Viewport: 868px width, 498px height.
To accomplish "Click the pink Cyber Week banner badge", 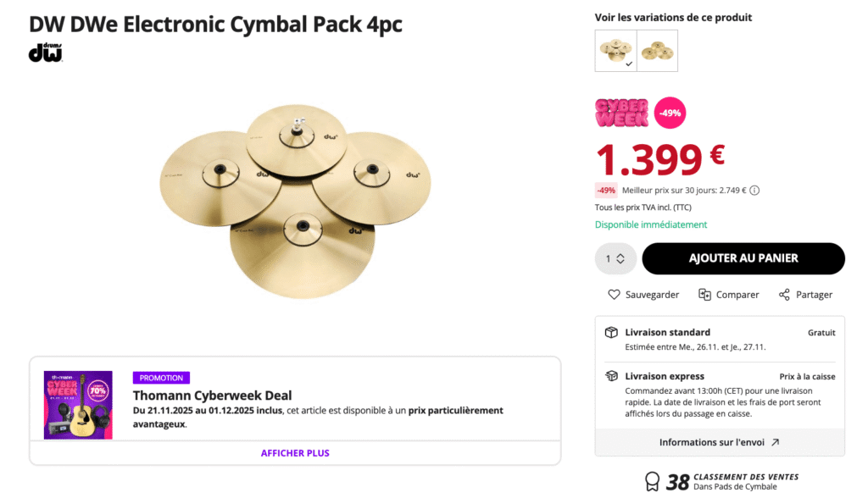I will point(621,113).
